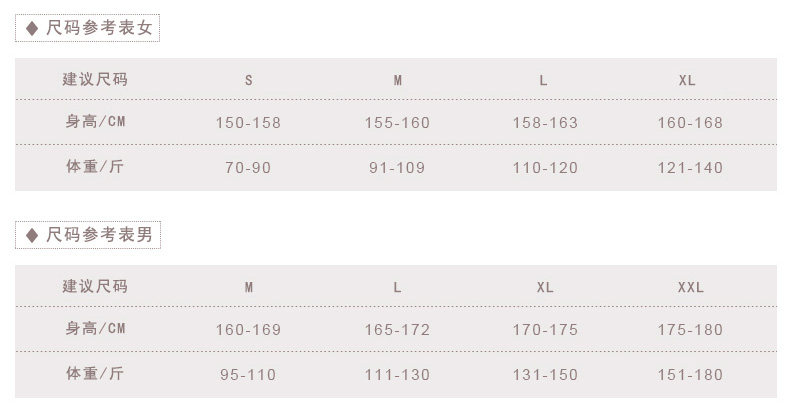Image resolution: width=790 pixels, height=417 pixels.
Task: Click size S in women's table
Action: tap(249, 80)
